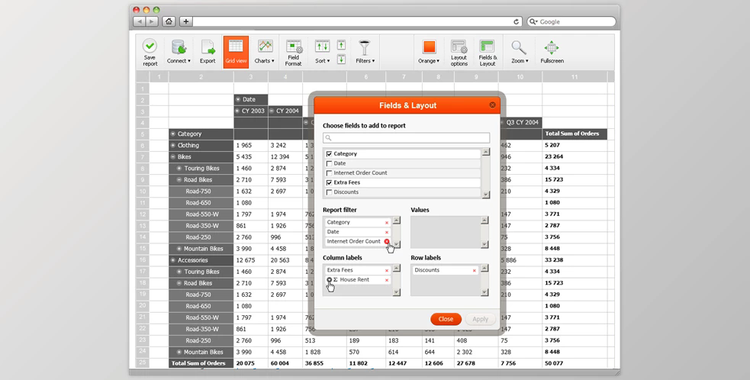Remove House Rent from Column labels
The height and width of the screenshot is (380, 750).
[x=386, y=280]
